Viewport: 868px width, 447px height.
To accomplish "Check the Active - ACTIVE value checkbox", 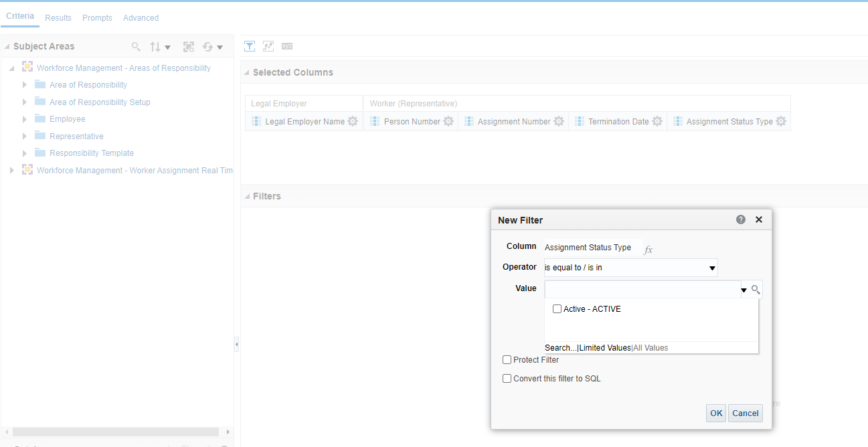I will coord(557,308).
